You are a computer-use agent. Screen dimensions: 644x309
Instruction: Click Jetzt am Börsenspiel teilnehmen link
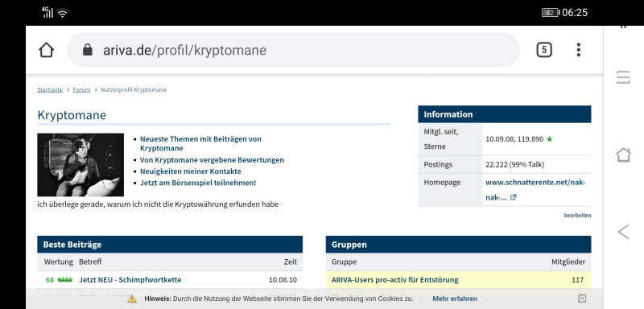coord(198,183)
